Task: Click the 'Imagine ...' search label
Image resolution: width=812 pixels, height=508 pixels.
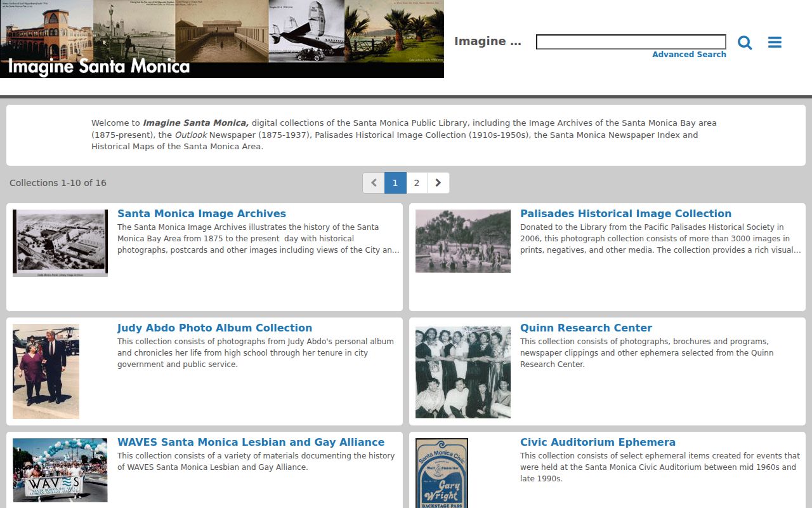Action: [x=487, y=41]
